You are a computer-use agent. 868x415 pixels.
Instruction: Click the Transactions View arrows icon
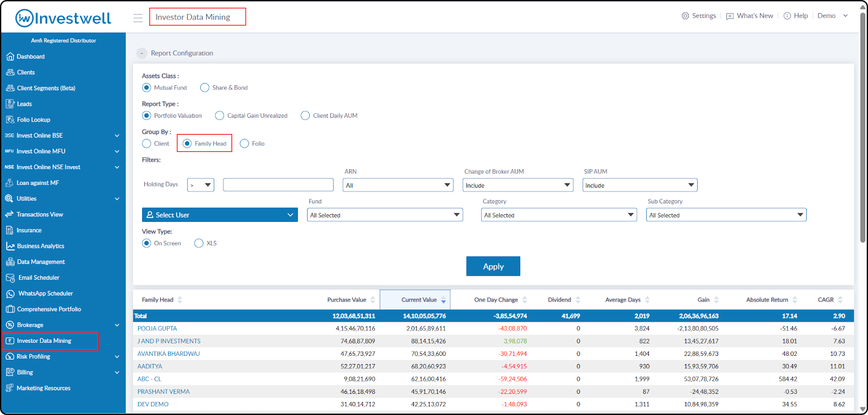(9, 214)
